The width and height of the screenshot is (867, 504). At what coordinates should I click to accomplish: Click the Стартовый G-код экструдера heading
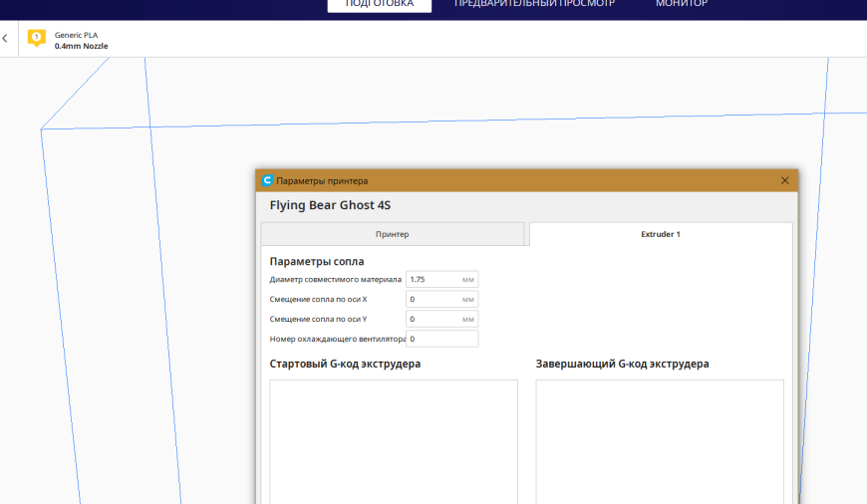click(345, 364)
